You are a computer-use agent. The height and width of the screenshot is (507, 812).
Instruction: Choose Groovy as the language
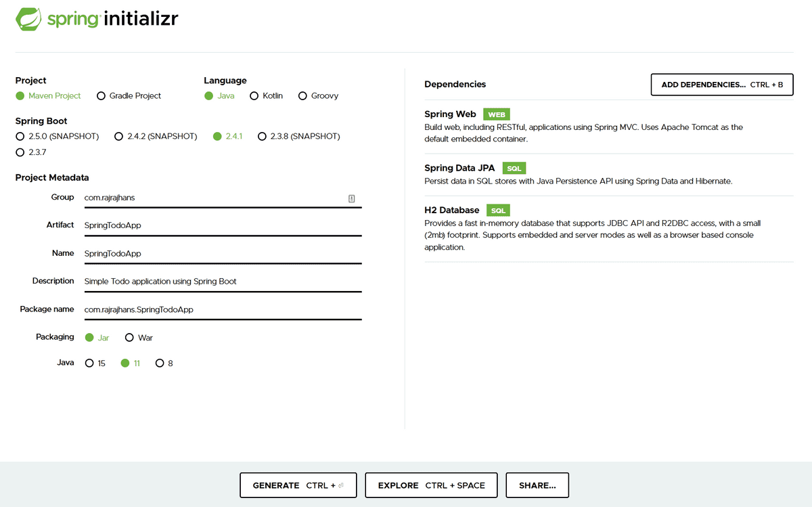(302, 95)
